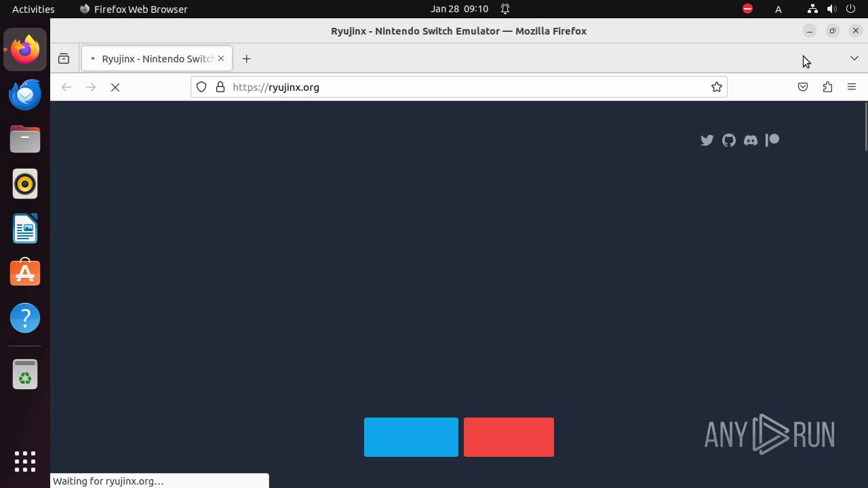View site security padlock information
The height and width of the screenshot is (488, 868).
[220, 87]
